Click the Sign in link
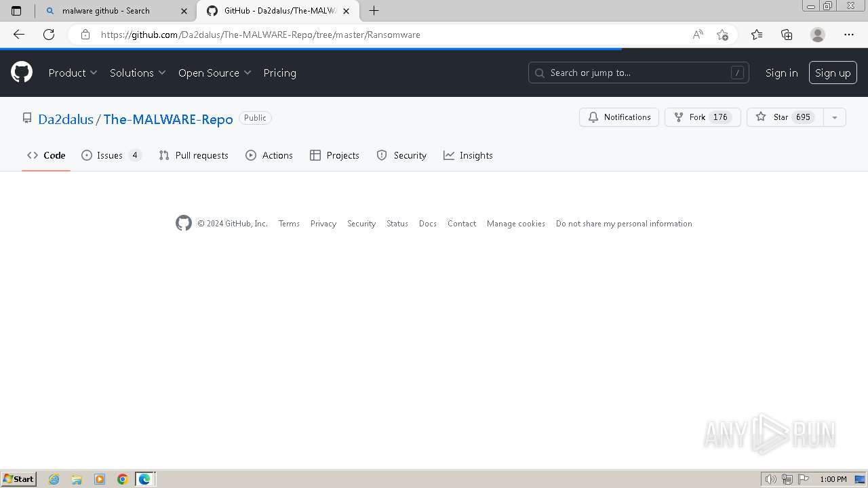 [781, 73]
